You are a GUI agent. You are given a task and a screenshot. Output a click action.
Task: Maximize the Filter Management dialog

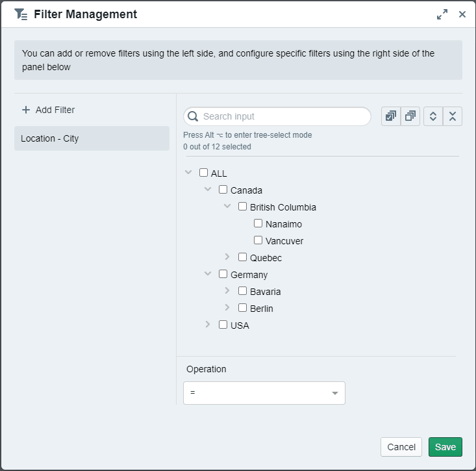coord(442,14)
